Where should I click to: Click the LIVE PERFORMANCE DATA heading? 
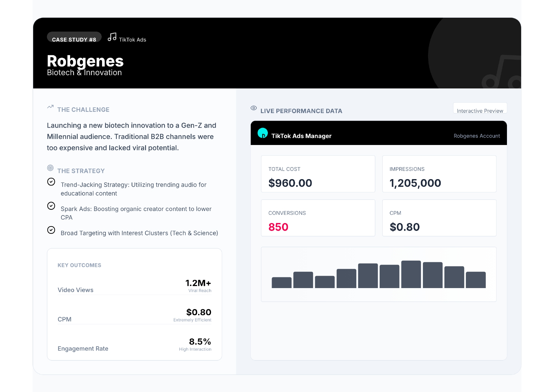click(x=301, y=111)
